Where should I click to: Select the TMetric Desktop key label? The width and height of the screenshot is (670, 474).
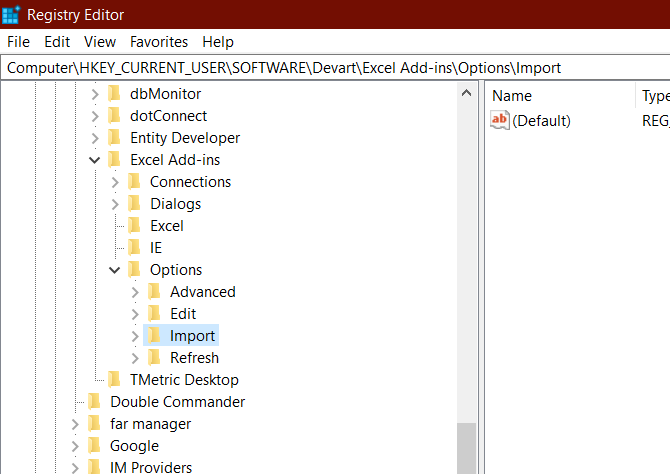pyautogui.click(x=184, y=380)
